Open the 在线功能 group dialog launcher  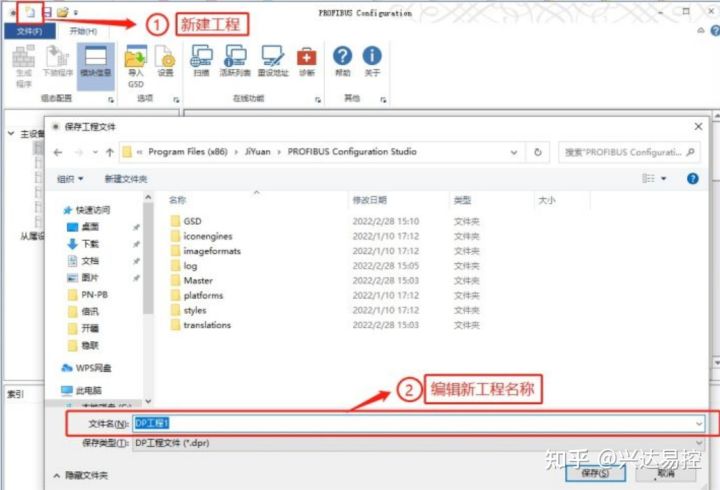click(318, 100)
